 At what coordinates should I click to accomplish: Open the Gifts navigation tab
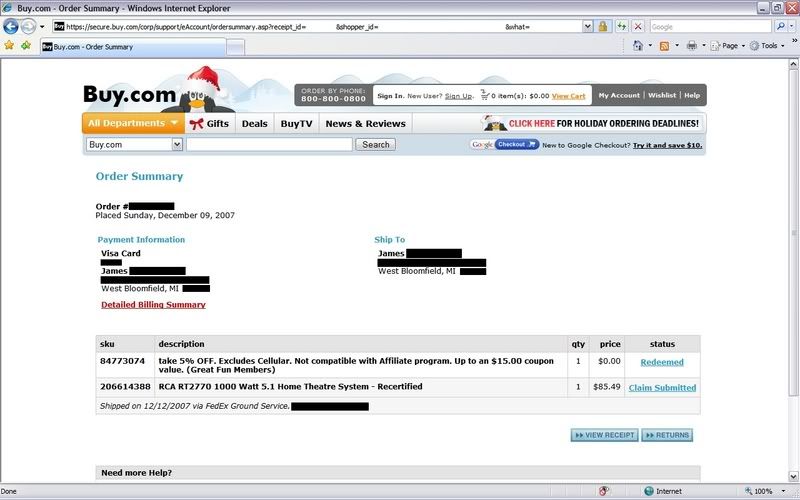pos(210,123)
